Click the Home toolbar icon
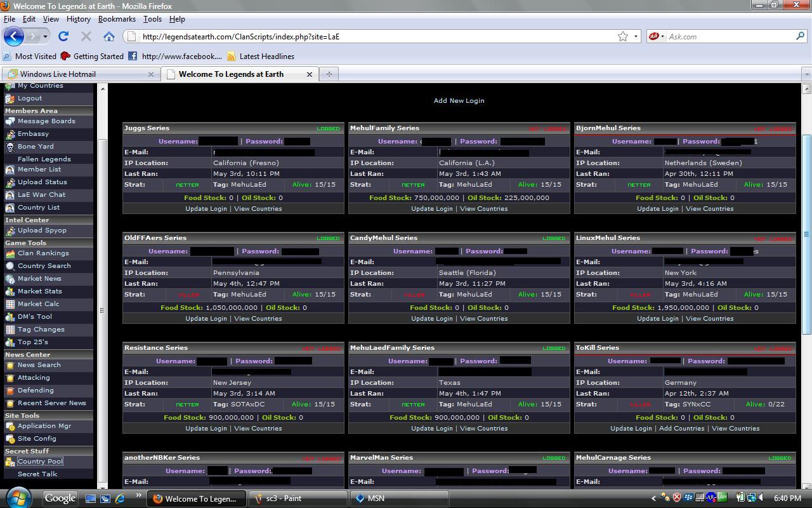The image size is (812, 508). click(x=109, y=36)
